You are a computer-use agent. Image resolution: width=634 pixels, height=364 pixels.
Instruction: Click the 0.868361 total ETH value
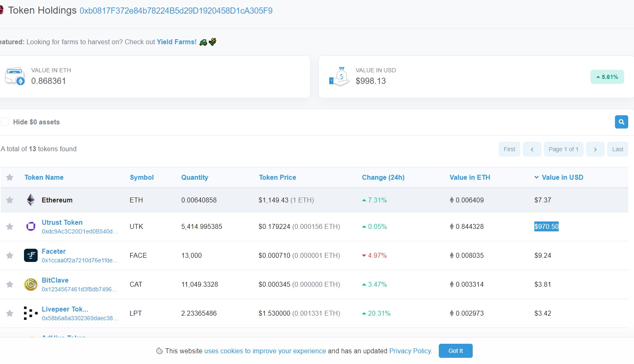49,81
